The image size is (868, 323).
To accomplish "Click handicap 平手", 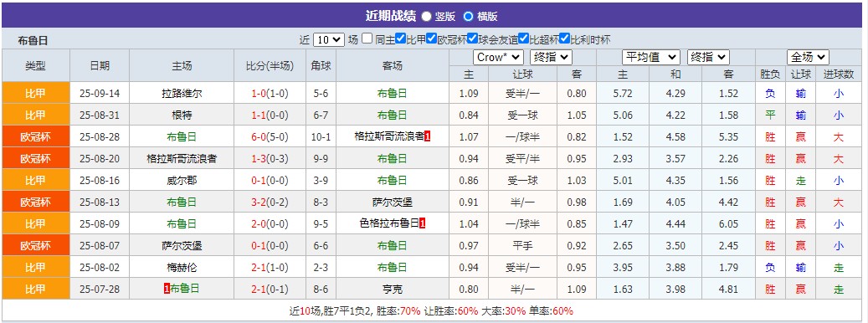I will [x=522, y=245].
